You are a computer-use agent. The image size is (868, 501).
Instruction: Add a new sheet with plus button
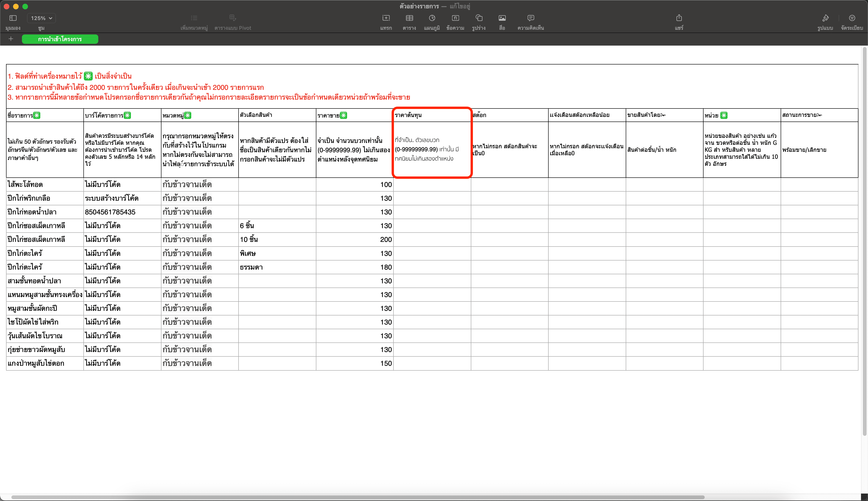[11, 39]
